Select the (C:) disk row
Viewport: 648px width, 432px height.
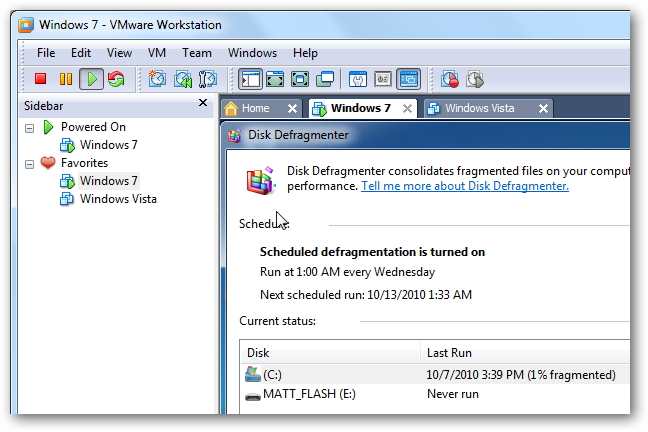coord(435,375)
